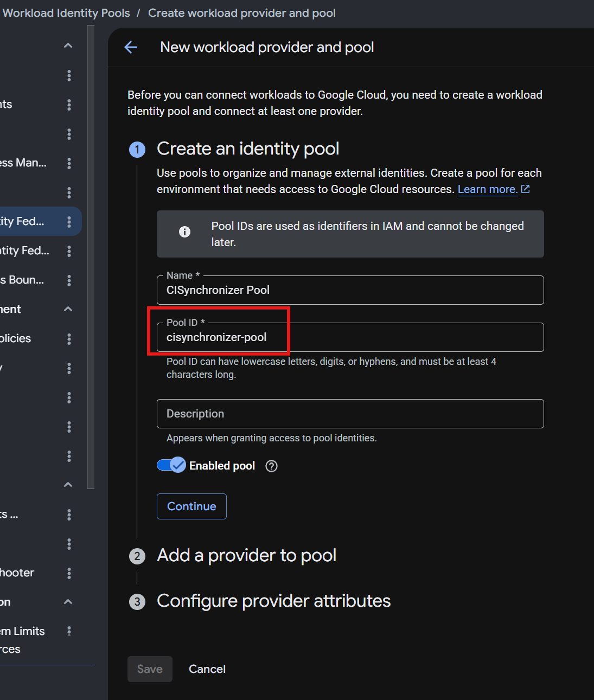Select the 'ess Man...' sidebar item
Viewport: 594px width, 700px height.
pyautogui.click(x=23, y=163)
